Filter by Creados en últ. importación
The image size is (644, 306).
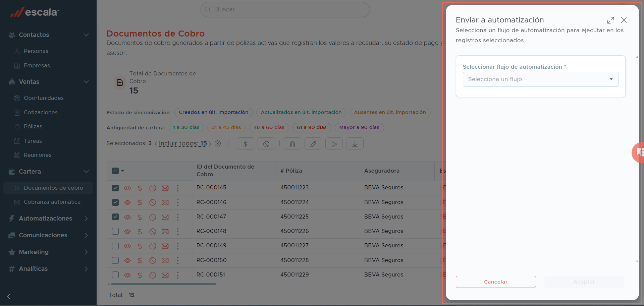(x=214, y=112)
